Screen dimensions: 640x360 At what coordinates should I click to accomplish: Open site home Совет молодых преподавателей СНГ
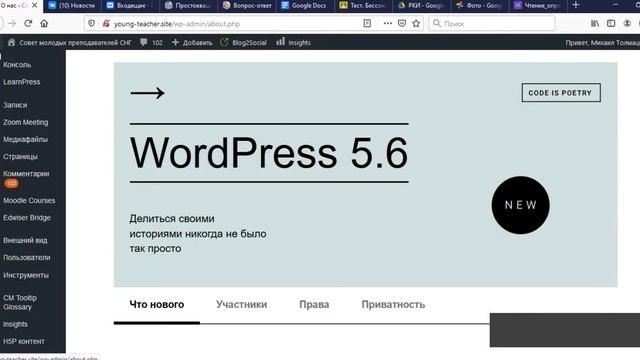[69, 42]
